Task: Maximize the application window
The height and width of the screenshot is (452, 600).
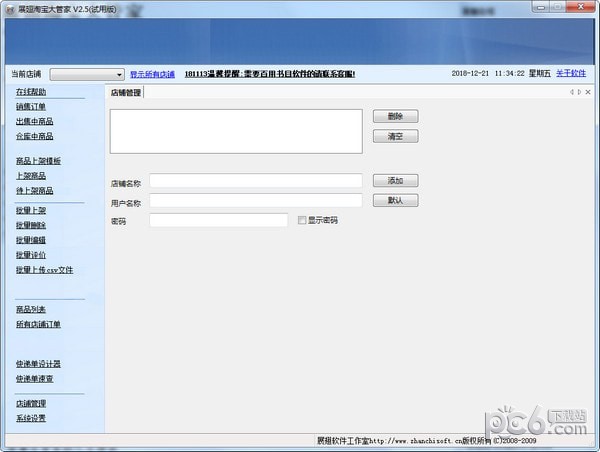Action: point(558,7)
